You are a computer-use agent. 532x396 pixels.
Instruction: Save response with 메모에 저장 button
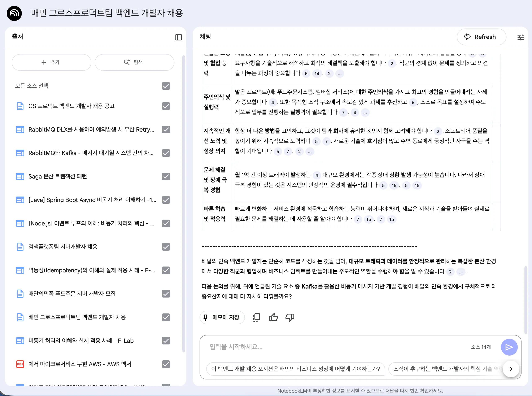222,317
